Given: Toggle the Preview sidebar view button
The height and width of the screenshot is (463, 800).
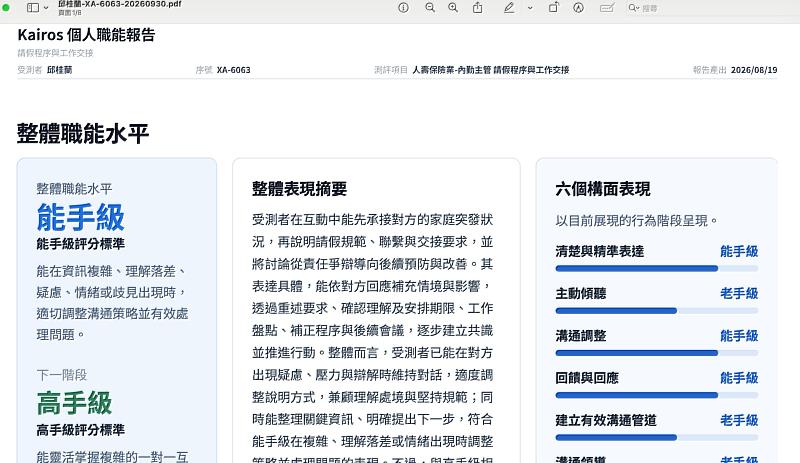Looking at the screenshot, I should (33, 8).
